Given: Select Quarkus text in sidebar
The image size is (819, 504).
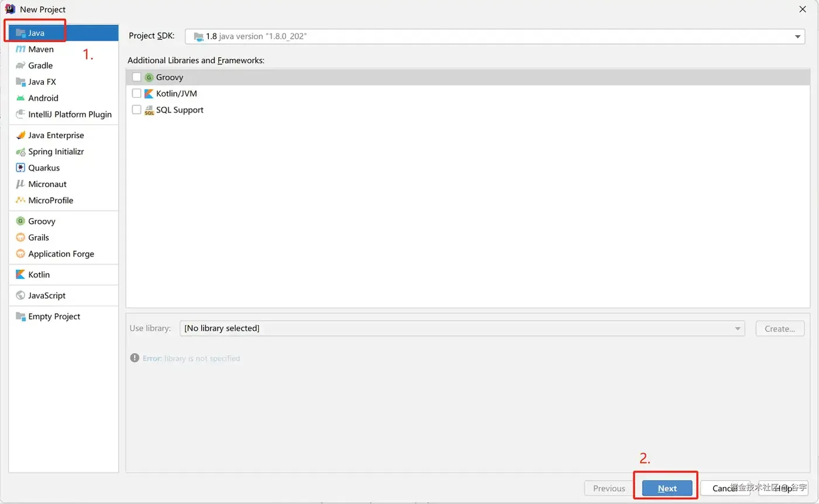Looking at the screenshot, I should coord(44,168).
